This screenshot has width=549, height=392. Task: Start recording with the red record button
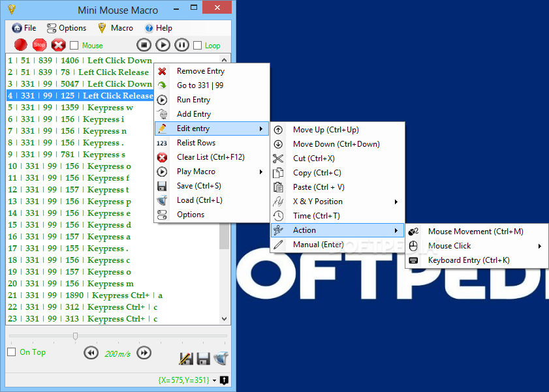(21, 45)
